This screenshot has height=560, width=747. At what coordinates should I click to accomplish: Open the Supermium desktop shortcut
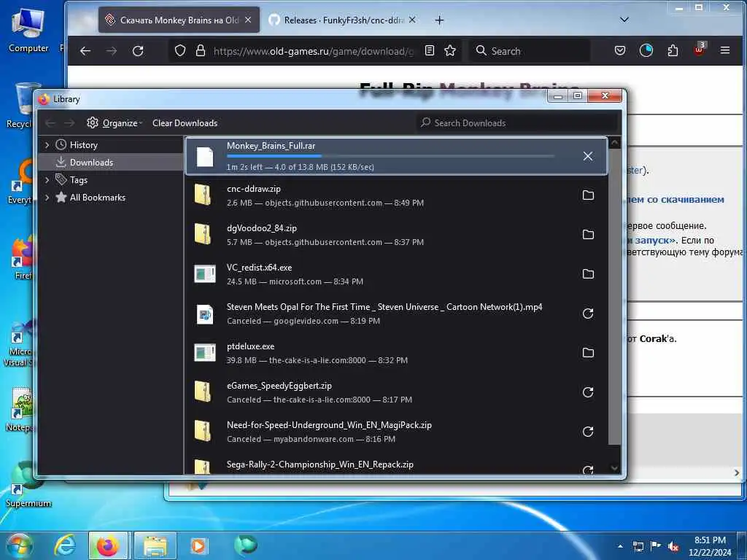click(x=28, y=484)
